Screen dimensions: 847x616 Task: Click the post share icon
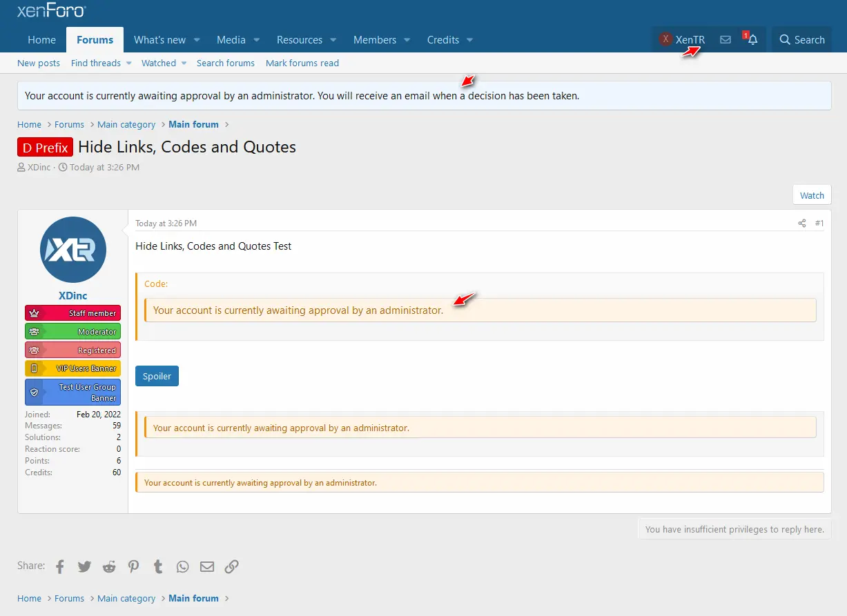coord(801,223)
